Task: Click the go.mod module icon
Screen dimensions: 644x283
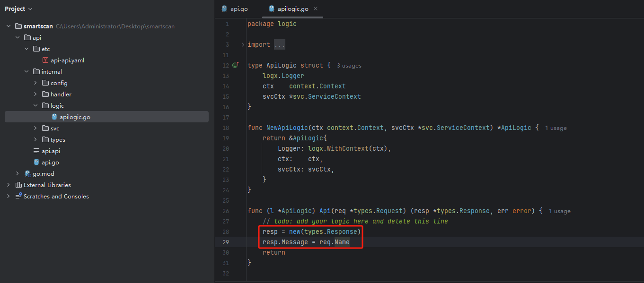Action: click(x=27, y=174)
